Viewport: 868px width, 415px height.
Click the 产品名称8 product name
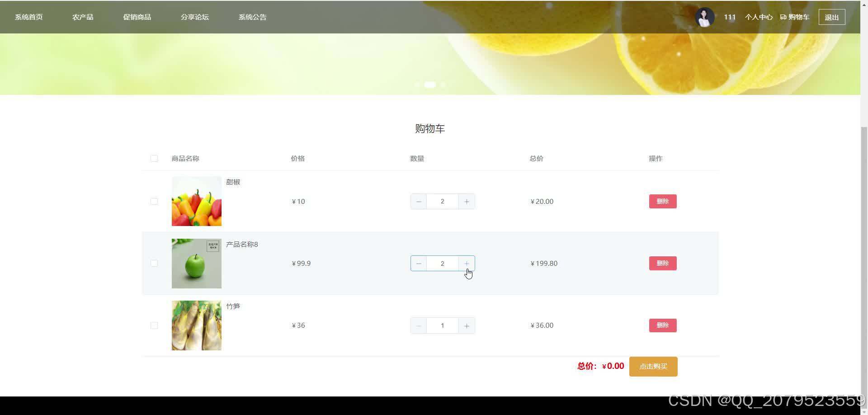click(242, 245)
